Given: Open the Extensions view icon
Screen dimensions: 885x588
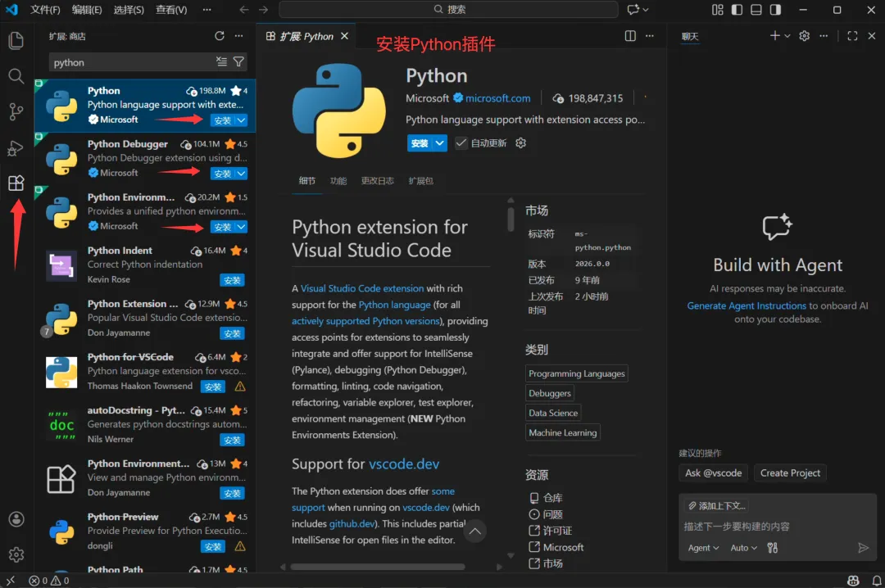Looking at the screenshot, I should coord(16,183).
